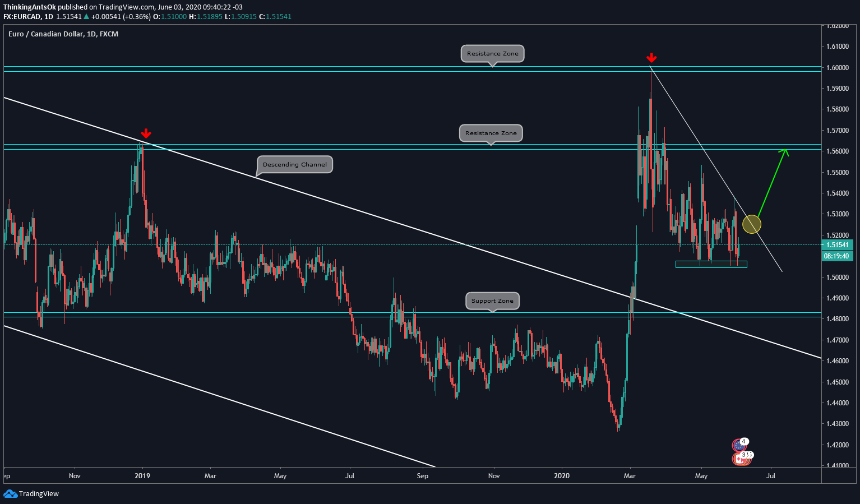Click the Euro / Canadian Dollar chart title

pyautogui.click(x=63, y=34)
